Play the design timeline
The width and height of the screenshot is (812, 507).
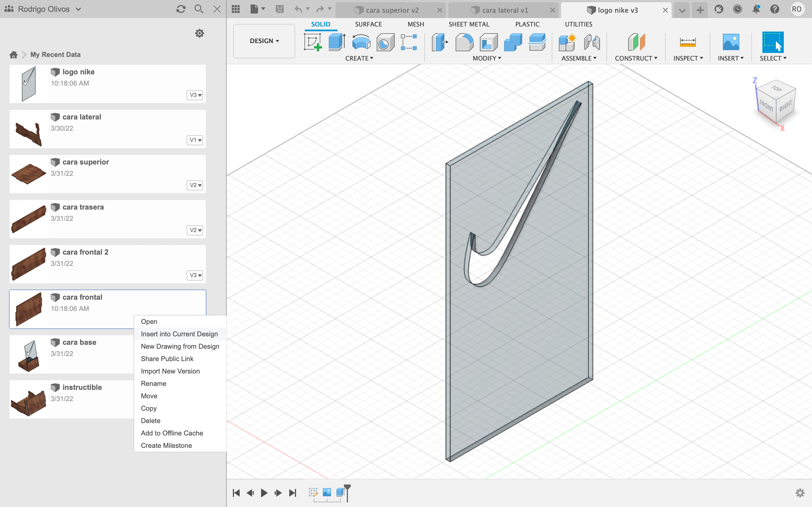(x=264, y=493)
